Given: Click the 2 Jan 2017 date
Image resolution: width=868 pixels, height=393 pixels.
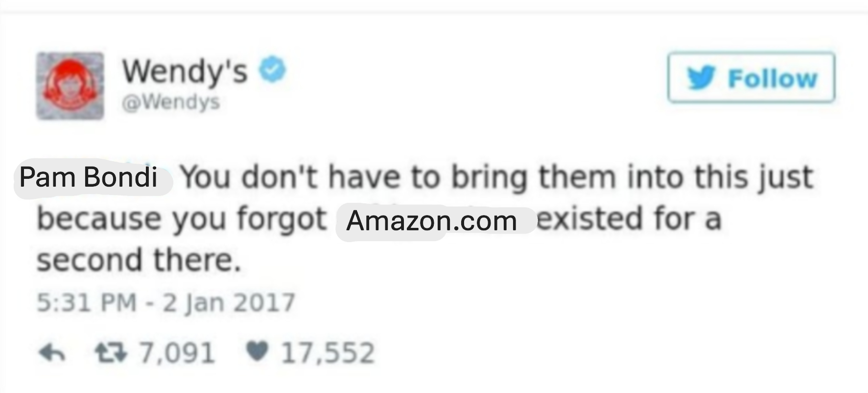Looking at the screenshot, I should pos(229,302).
